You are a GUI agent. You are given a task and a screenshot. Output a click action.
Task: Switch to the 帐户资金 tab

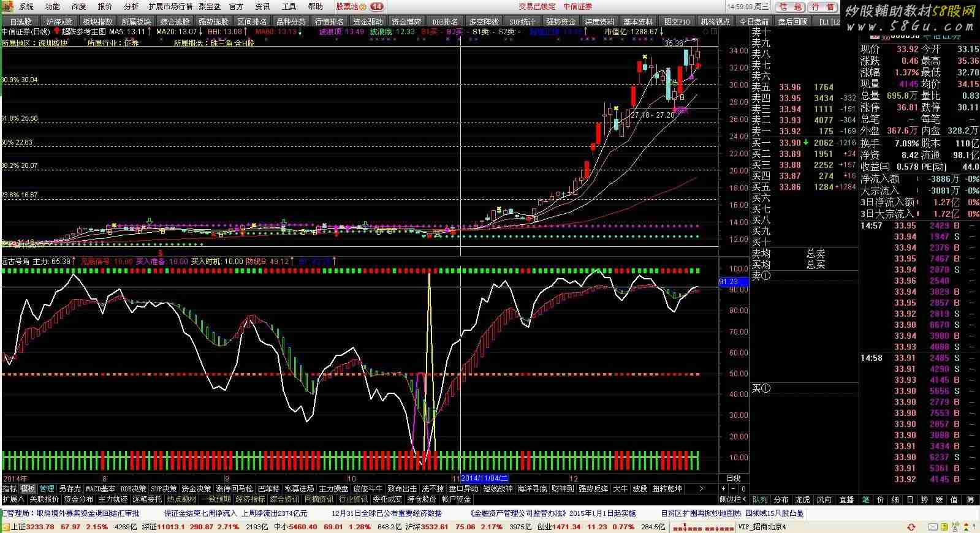[457, 499]
